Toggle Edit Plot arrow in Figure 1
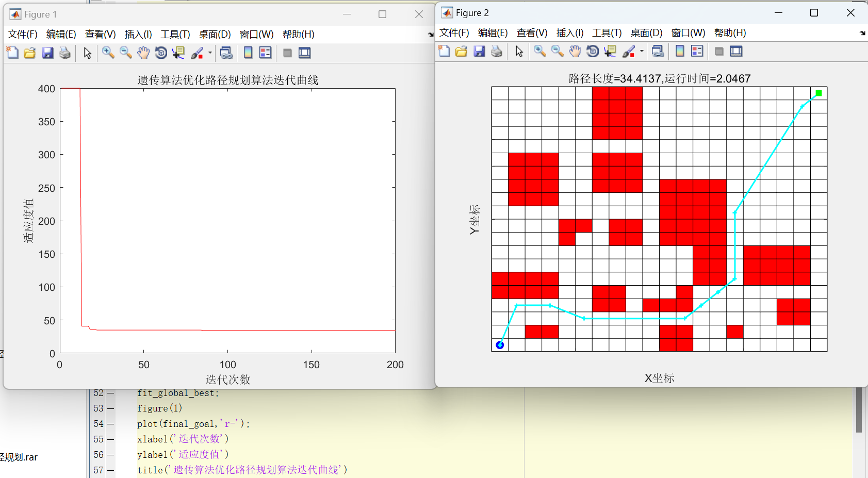 coord(87,53)
